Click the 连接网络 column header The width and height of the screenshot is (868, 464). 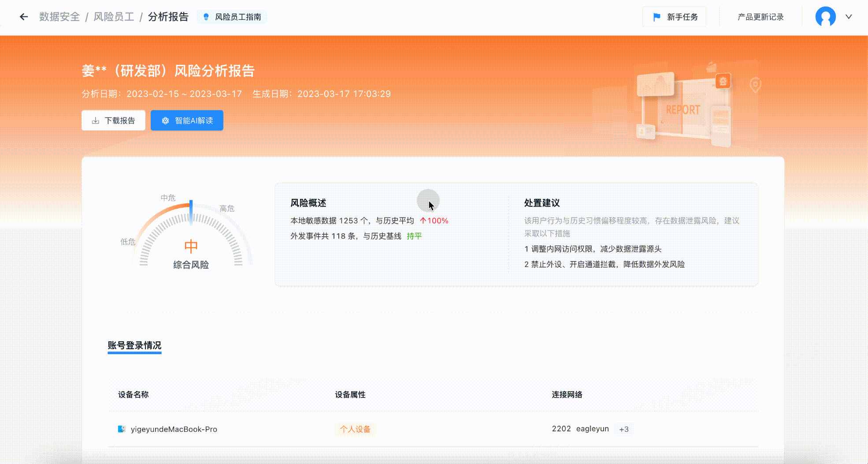coord(567,395)
